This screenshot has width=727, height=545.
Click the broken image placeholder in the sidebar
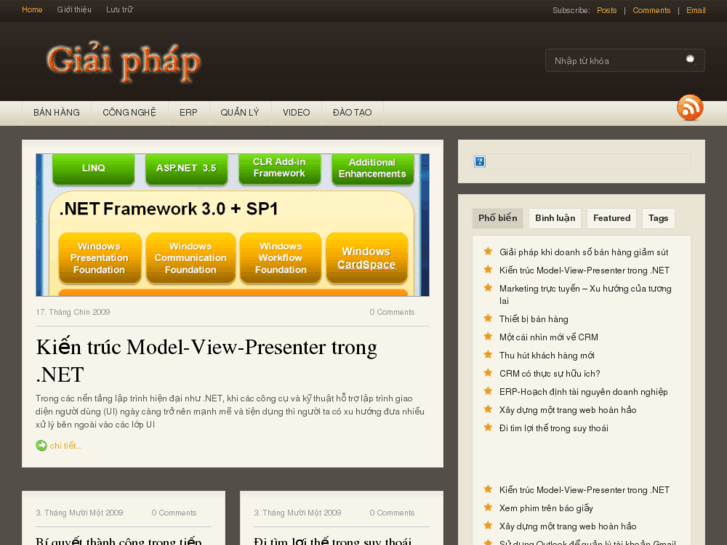click(x=480, y=161)
